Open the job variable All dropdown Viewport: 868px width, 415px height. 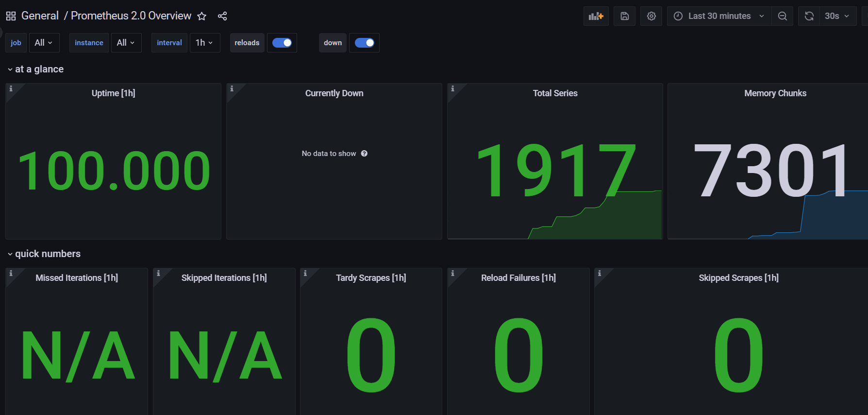pos(44,43)
